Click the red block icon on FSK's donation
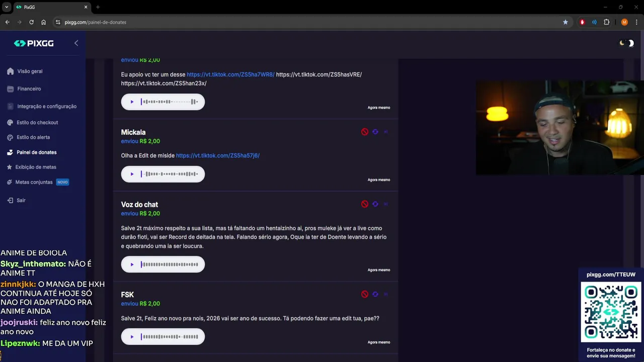Viewport: 644px width, 362px height. [365, 294]
